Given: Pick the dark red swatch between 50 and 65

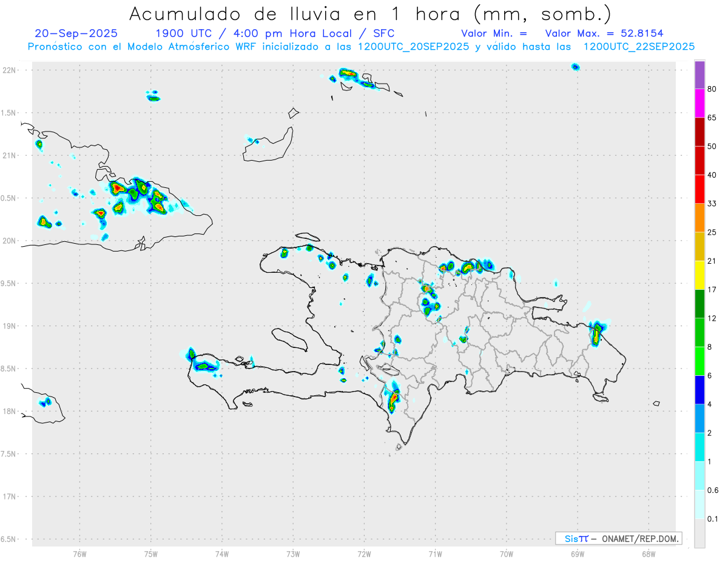Looking at the screenshot, I should click(x=699, y=132).
